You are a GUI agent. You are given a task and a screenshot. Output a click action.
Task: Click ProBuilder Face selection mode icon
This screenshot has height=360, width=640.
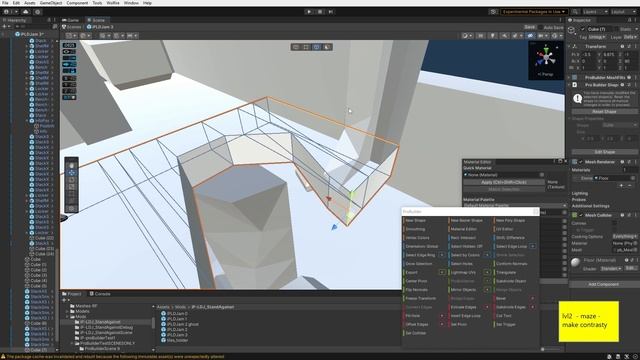pyautogui.click(x=327, y=47)
